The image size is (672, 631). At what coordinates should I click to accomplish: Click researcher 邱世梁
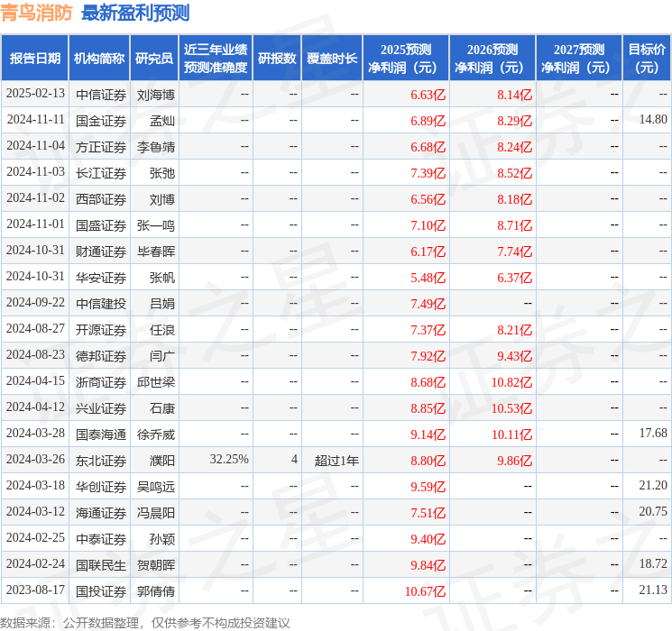pyautogui.click(x=155, y=382)
